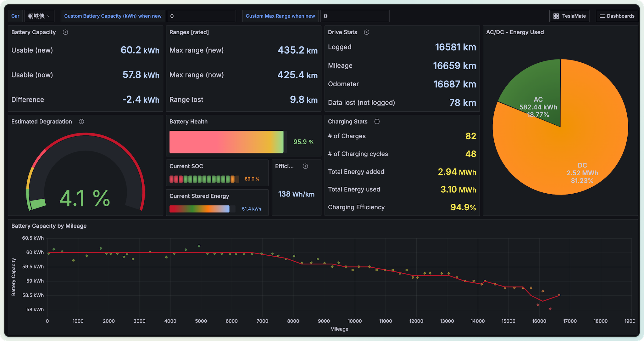Click the 78 km data lost value
644x341 pixels.
click(463, 103)
